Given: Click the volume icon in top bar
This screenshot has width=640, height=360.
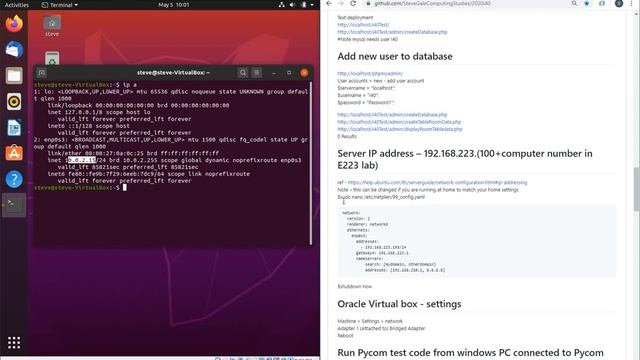Looking at the screenshot, I should pyautogui.click(x=292, y=5).
